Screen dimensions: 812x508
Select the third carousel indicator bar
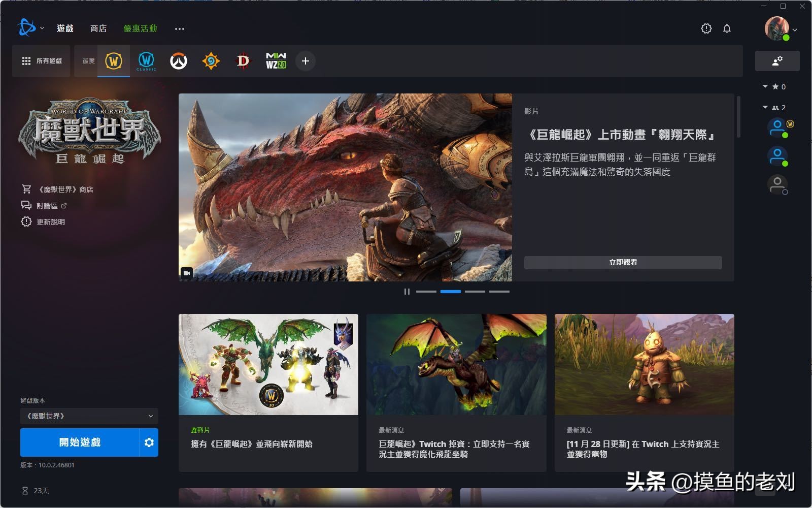475,291
